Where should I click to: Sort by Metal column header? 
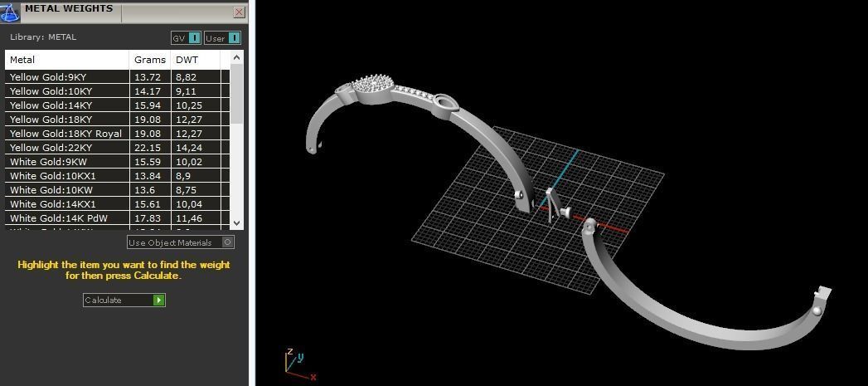67,60
